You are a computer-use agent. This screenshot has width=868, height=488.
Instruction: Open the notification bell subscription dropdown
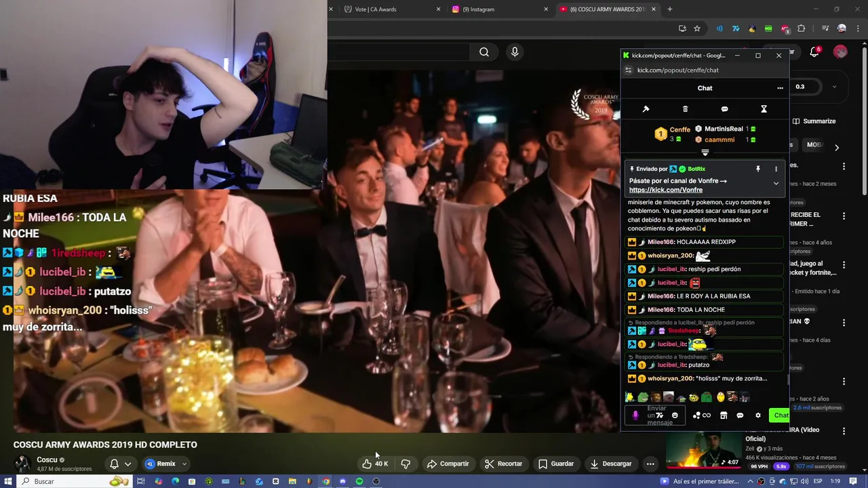click(120, 464)
